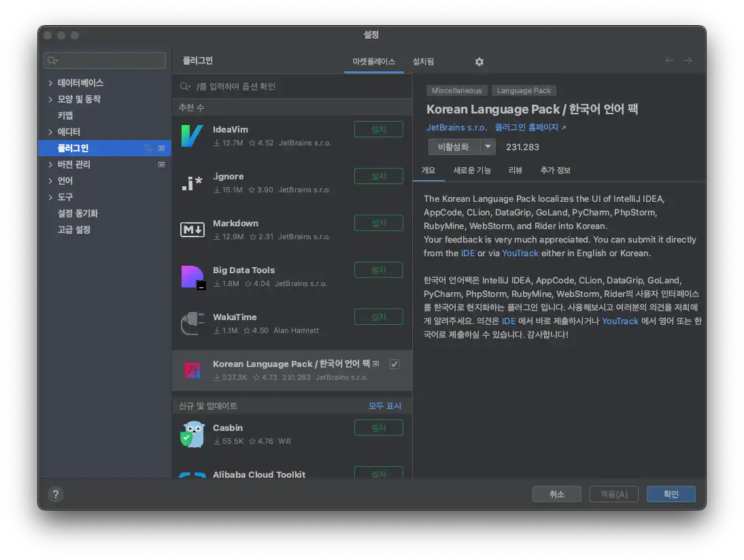Click the 취소 button
This screenshot has width=744, height=560.
click(556, 494)
